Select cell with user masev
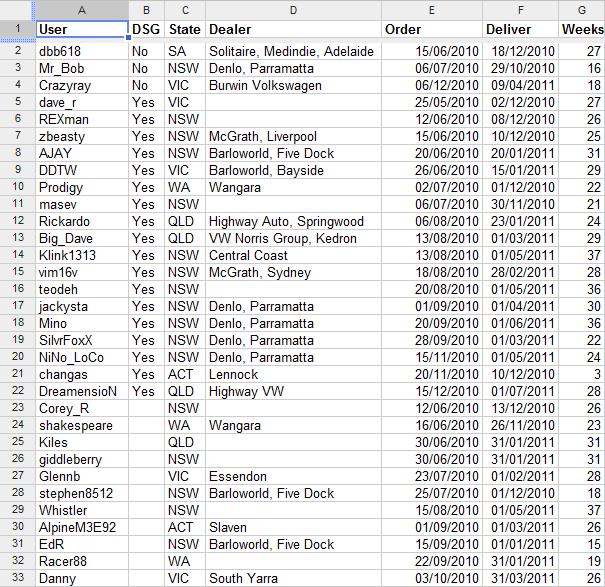605x587 pixels. pos(82,204)
